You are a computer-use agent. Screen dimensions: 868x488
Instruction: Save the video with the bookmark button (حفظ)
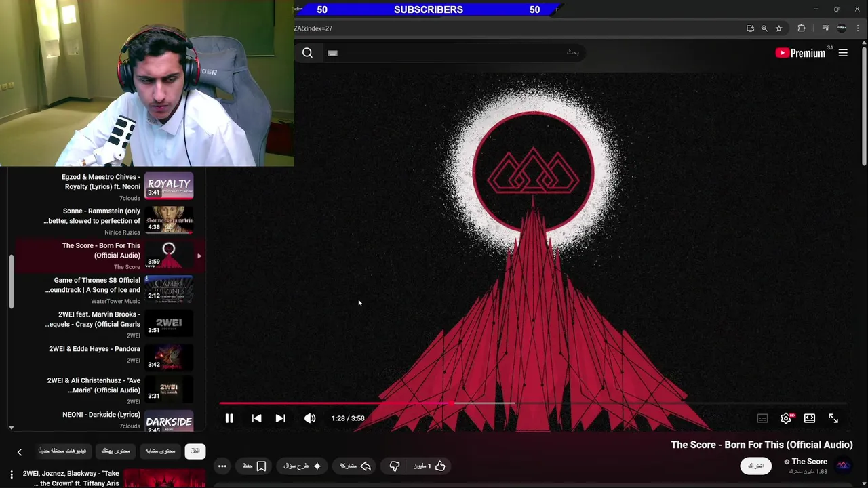coord(254,466)
